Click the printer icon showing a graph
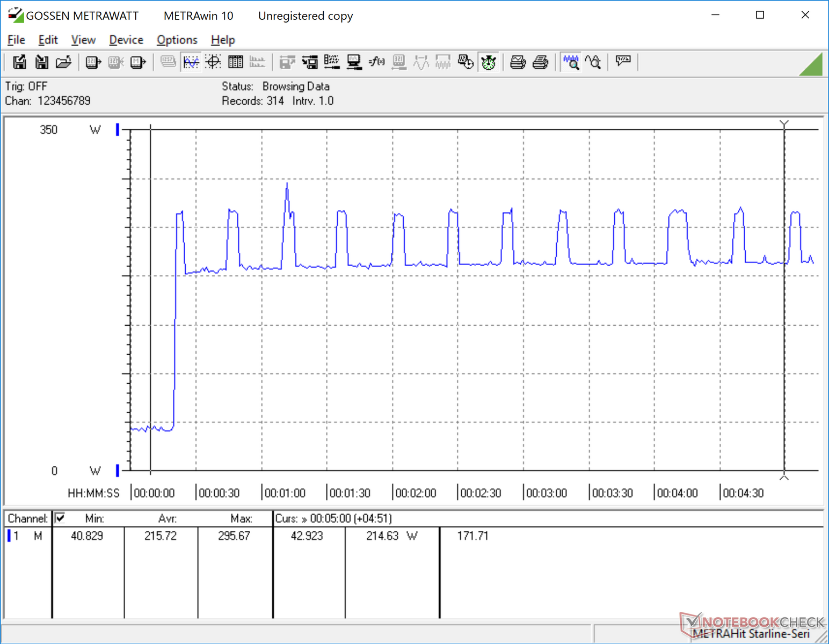Image resolution: width=829 pixels, height=644 pixels. [x=518, y=62]
